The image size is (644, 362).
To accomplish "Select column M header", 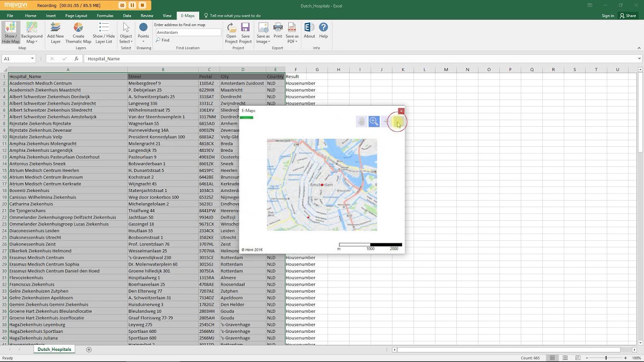I will [x=446, y=69].
